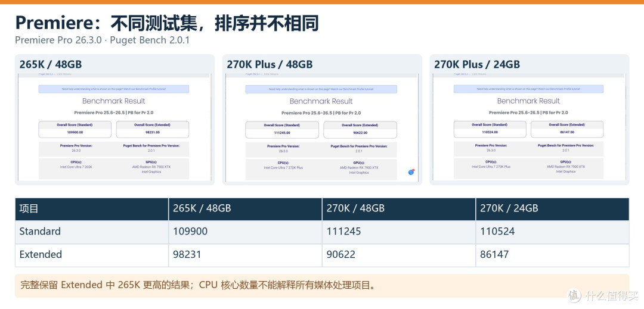Click the Standard score box showing 109900.00
The image size is (644, 309).
(x=75, y=129)
